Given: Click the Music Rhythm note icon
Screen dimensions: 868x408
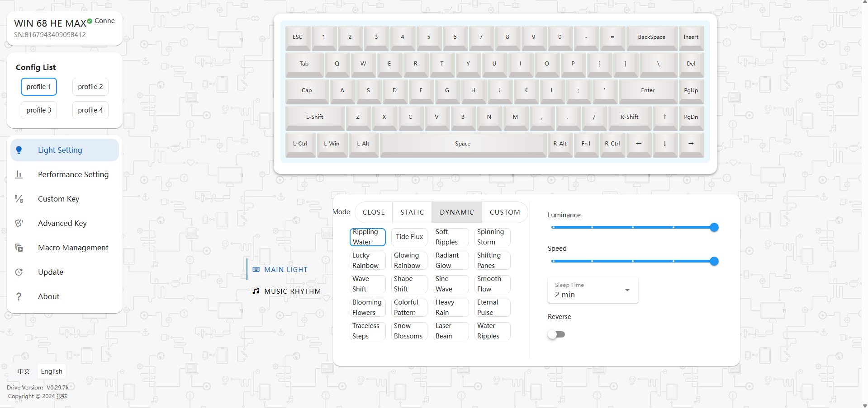Looking at the screenshot, I should click(x=256, y=291).
